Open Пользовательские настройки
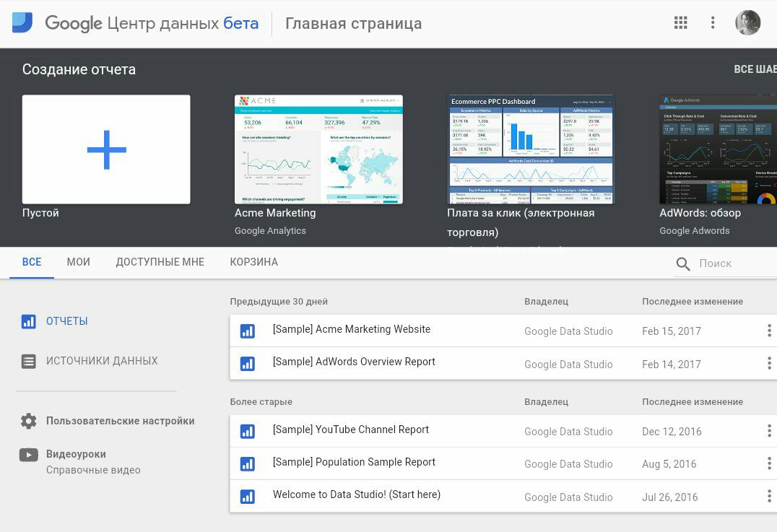 (121, 421)
